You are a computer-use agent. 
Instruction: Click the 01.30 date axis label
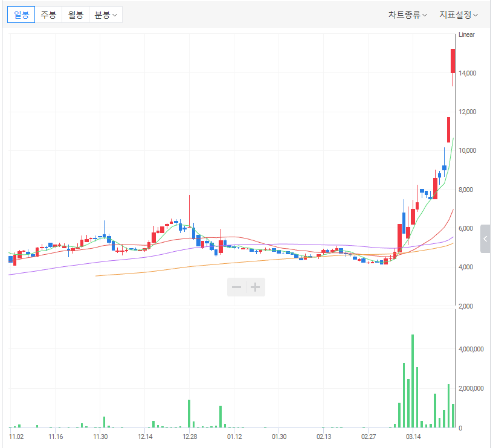(279, 437)
